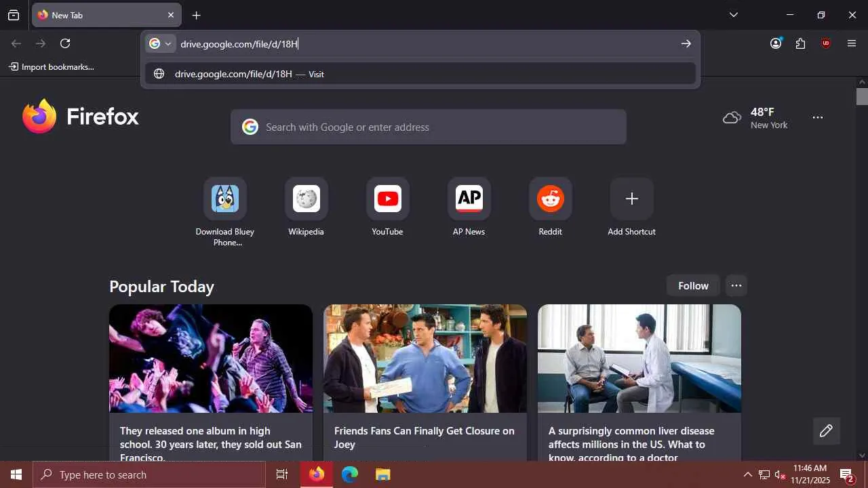Image resolution: width=868 pixels, height=488 pixels.
Task: Open the 'They released one album' headline
Action: click(x=211, y=444)
